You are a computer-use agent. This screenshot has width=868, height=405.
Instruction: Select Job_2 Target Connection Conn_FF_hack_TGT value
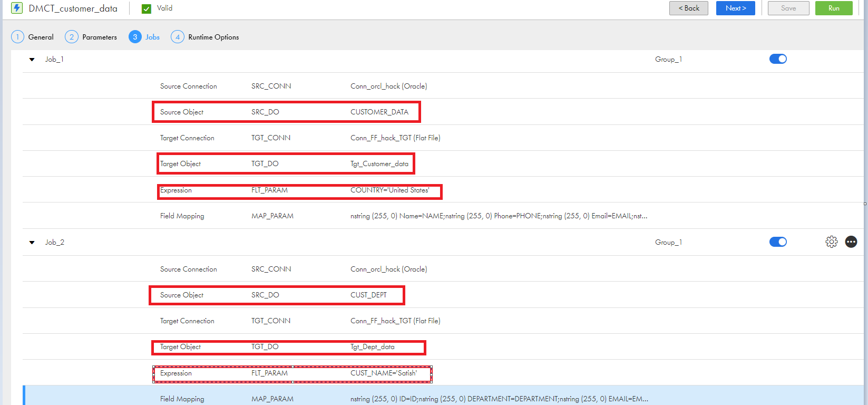click(395, 321)
